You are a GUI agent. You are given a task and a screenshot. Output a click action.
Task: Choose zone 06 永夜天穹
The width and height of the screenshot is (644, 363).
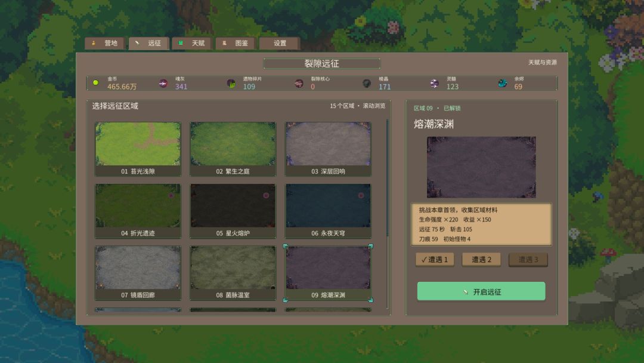pos(328,211)
